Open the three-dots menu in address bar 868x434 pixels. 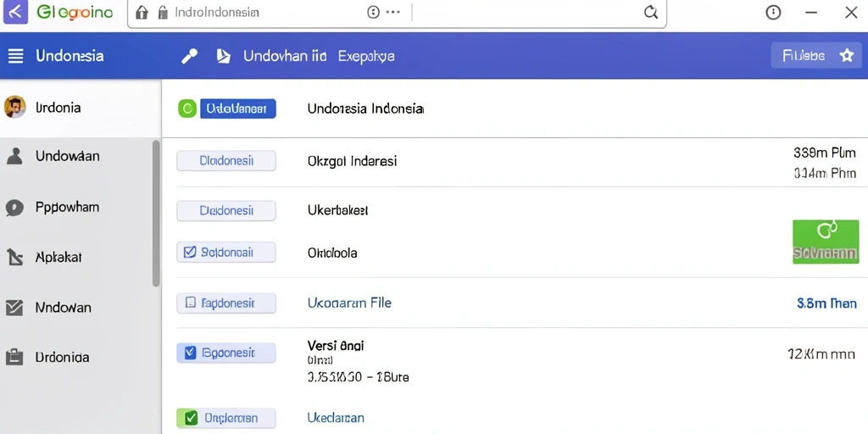392,12
